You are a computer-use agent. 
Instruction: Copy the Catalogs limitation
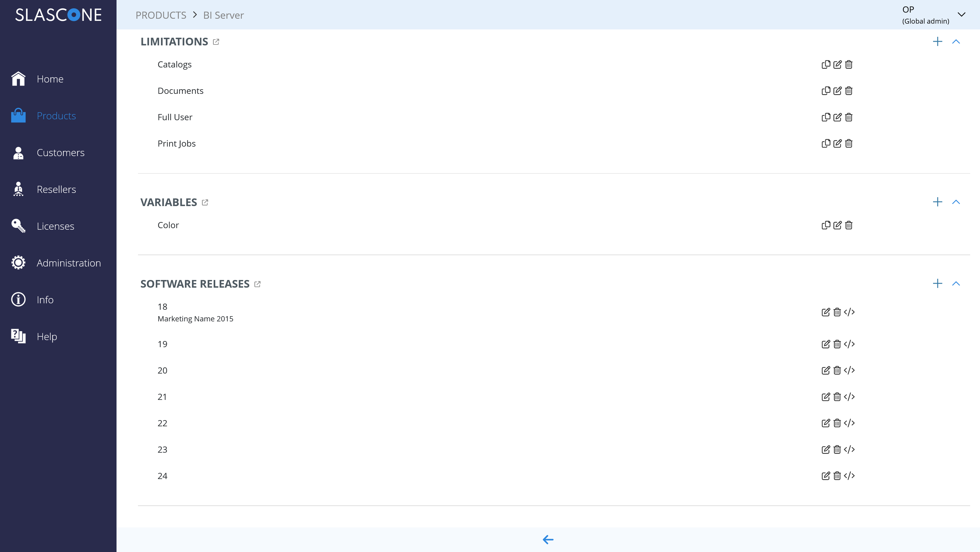pos(825,65)
